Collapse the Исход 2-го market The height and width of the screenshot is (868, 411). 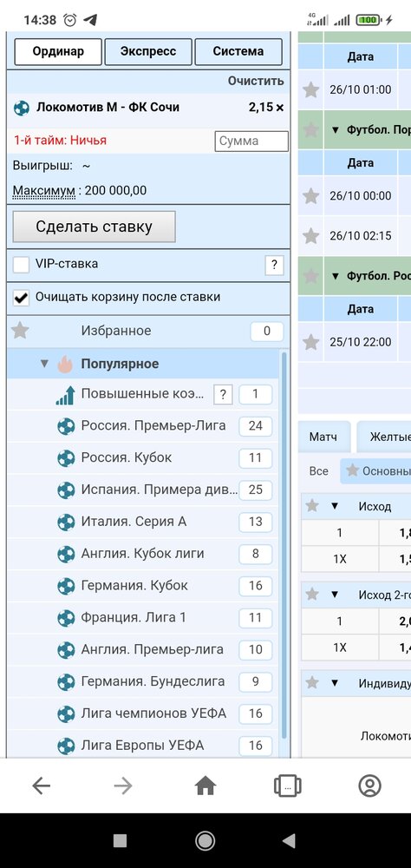[334, 595]
